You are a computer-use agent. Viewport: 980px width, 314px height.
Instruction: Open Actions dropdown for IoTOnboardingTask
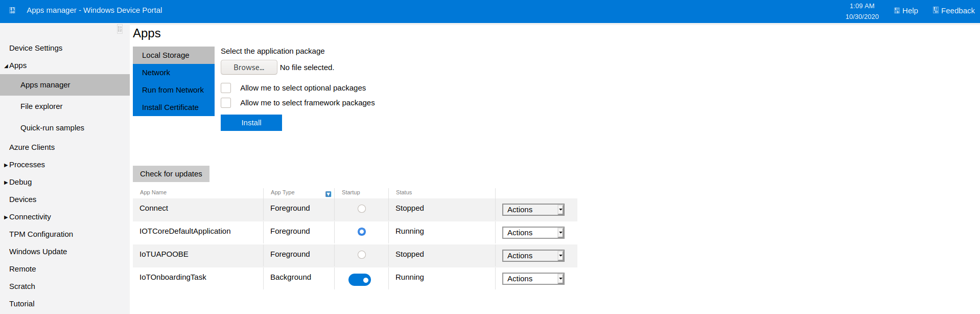pyautogui.click(x=533, y=279)
